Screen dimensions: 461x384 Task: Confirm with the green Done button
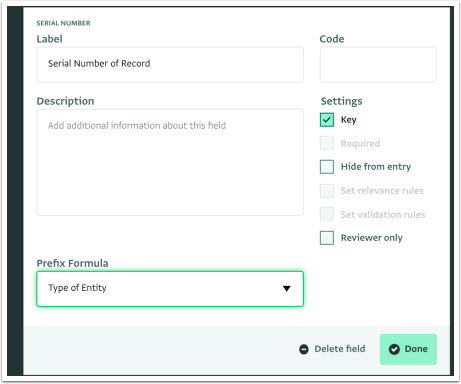point(408,349)
